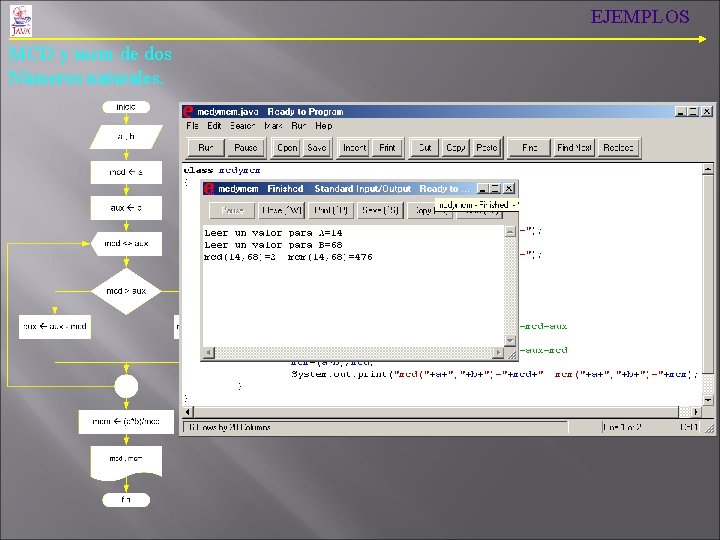Image resolution: width=720 pixels, height=540 pixels.
Task: Click the System.out.print line in the editor
Action: [494, 374]
